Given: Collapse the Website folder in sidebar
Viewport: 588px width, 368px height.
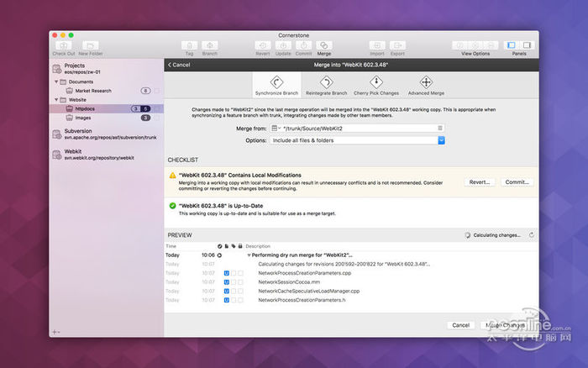Looking at the screenshot, I should point(58,99).
